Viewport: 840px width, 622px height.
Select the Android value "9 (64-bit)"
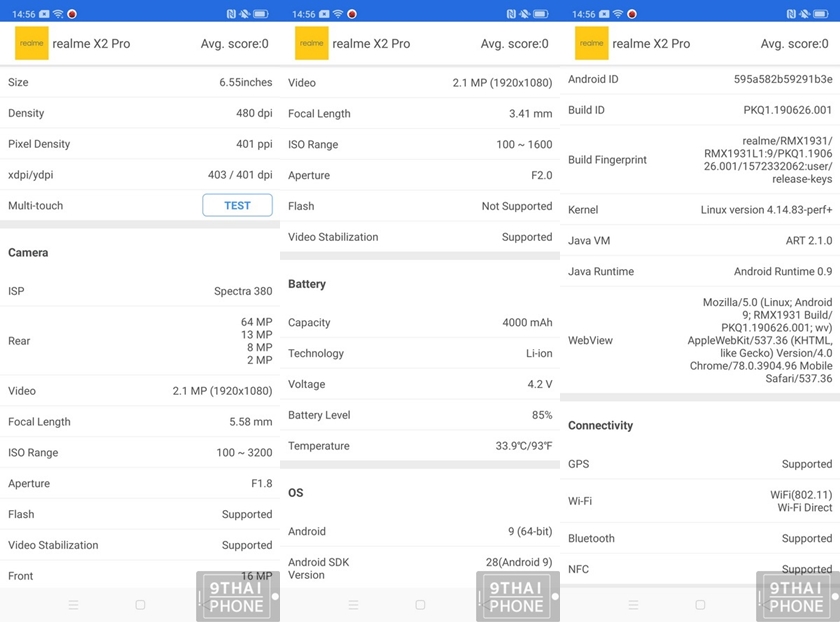pyautogui.click(x=530, y=531)
